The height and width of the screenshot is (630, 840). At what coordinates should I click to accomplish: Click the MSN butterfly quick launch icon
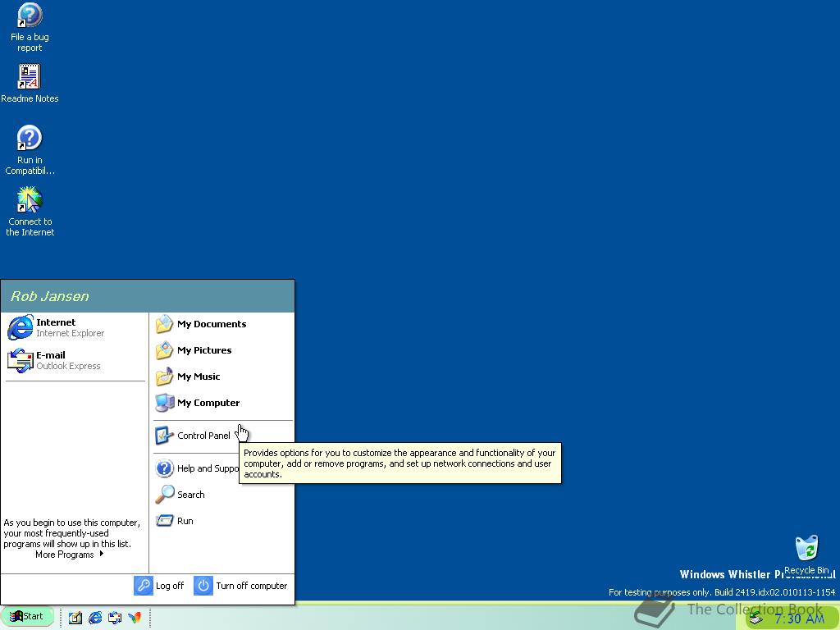coord(135,618)
